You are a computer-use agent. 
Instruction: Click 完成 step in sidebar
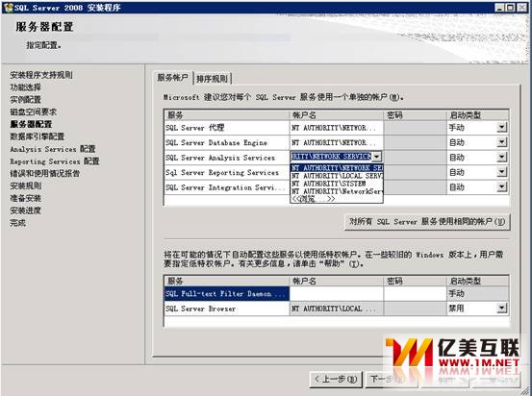click(x=17, y=223)
